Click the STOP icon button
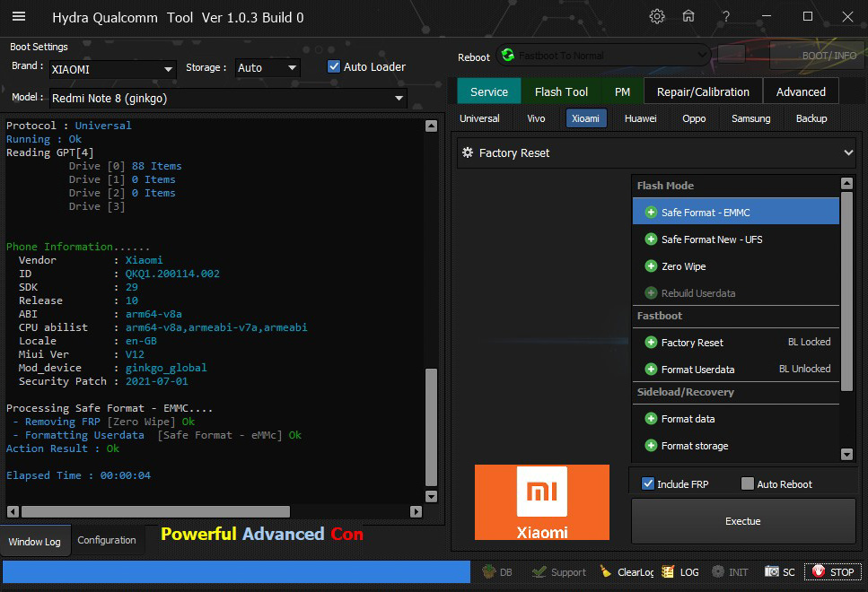Image resolution: width=868 pixels, height=592 pixels. click(832, 572)
